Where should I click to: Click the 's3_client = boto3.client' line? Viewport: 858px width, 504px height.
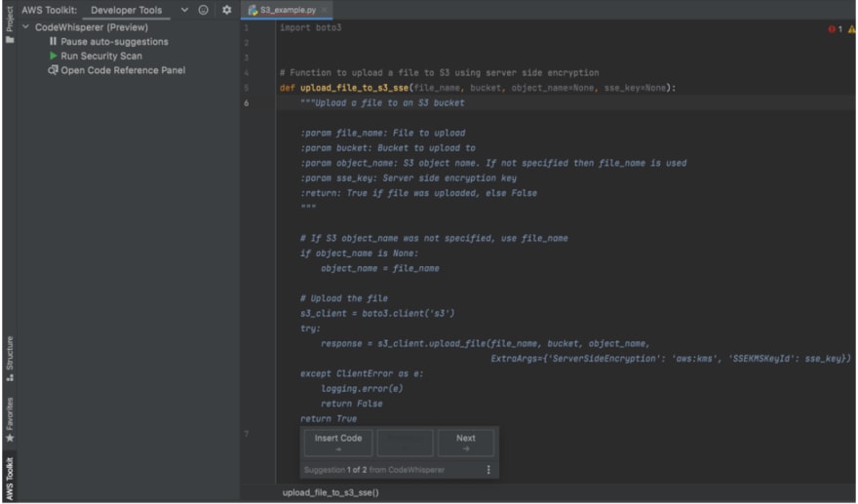pos(377,314)
